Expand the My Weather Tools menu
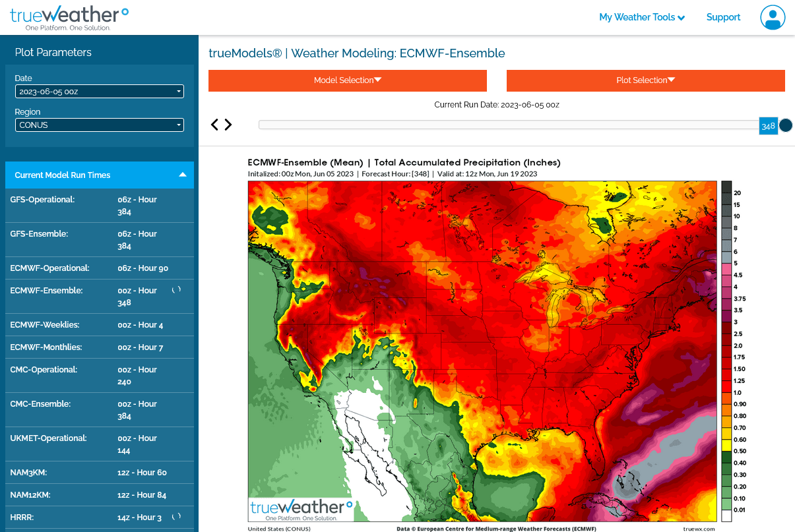Image resolution: width=795 pixels, height=532 pixels. tap(642, 17)
